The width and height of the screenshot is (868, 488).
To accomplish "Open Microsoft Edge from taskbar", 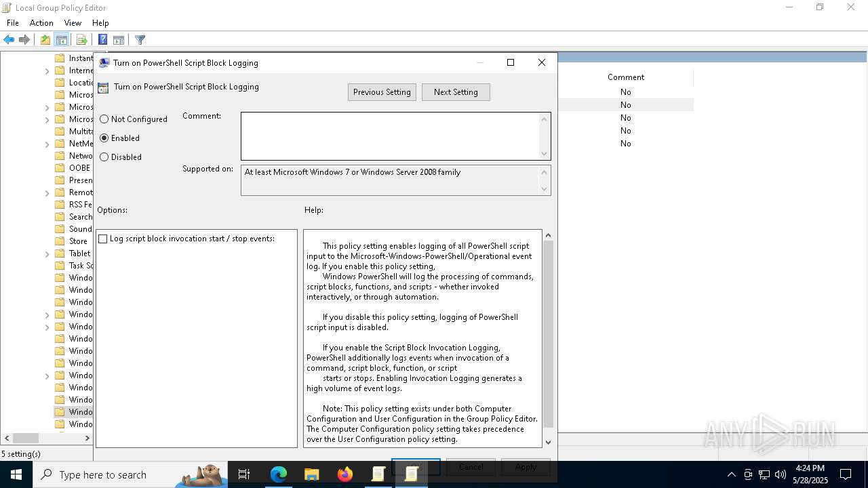I will [x=279, y=474].
